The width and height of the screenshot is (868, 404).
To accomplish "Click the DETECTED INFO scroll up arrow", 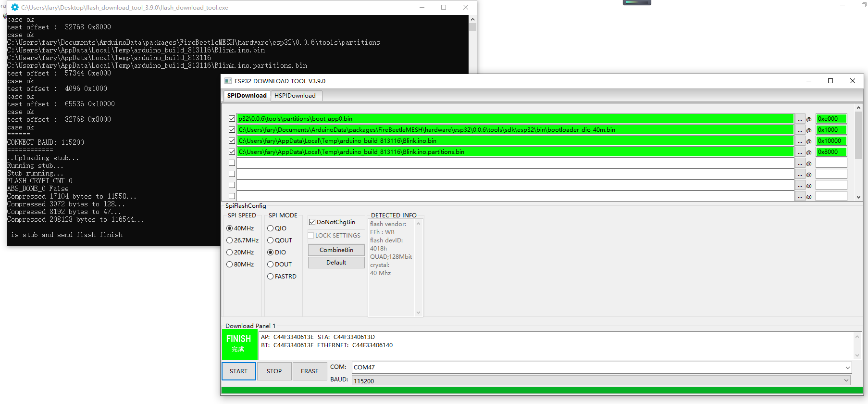I will 418,224.
